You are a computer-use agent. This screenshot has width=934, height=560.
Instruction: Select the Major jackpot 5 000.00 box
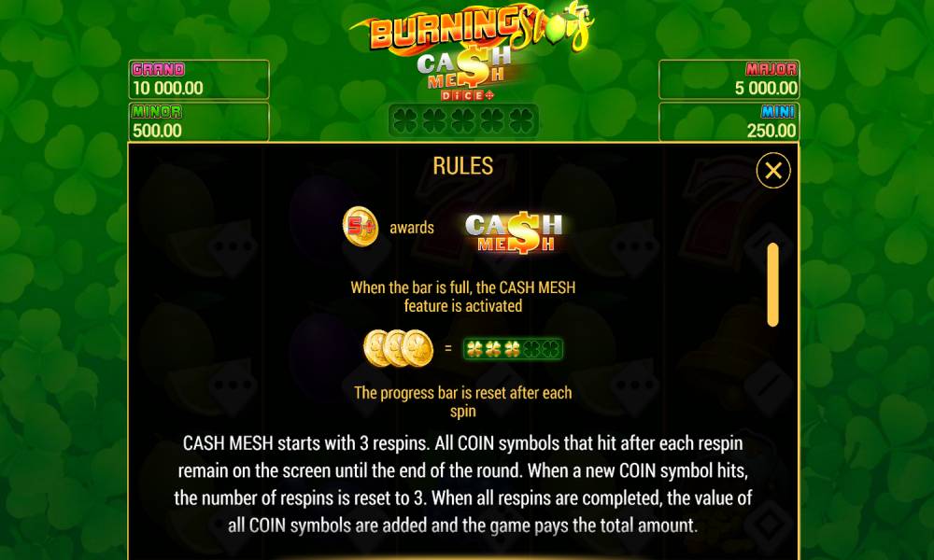(729, 79)
